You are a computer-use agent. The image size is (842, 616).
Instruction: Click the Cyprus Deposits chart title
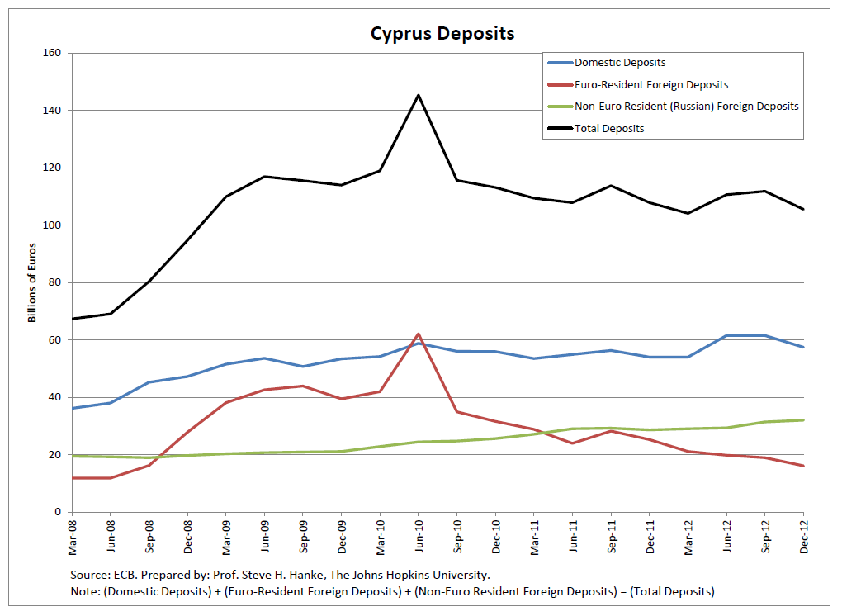click(442, 33)
